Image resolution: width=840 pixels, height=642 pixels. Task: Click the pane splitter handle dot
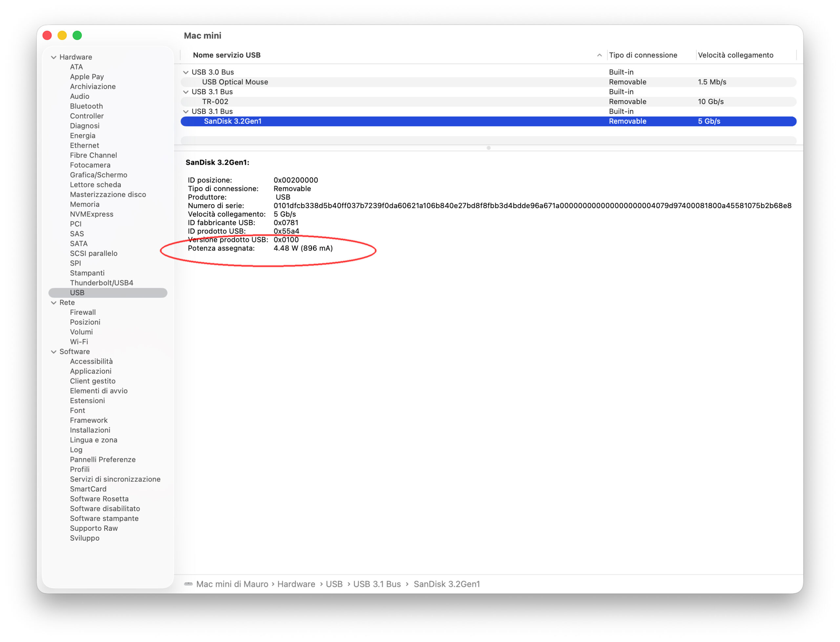pyautogui.click(x=489, y=148)
